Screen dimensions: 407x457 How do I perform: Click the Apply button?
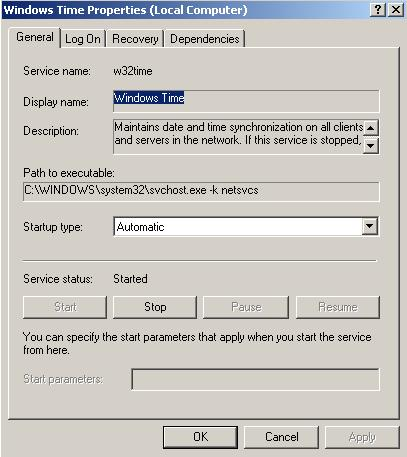[x=362, y=437]
